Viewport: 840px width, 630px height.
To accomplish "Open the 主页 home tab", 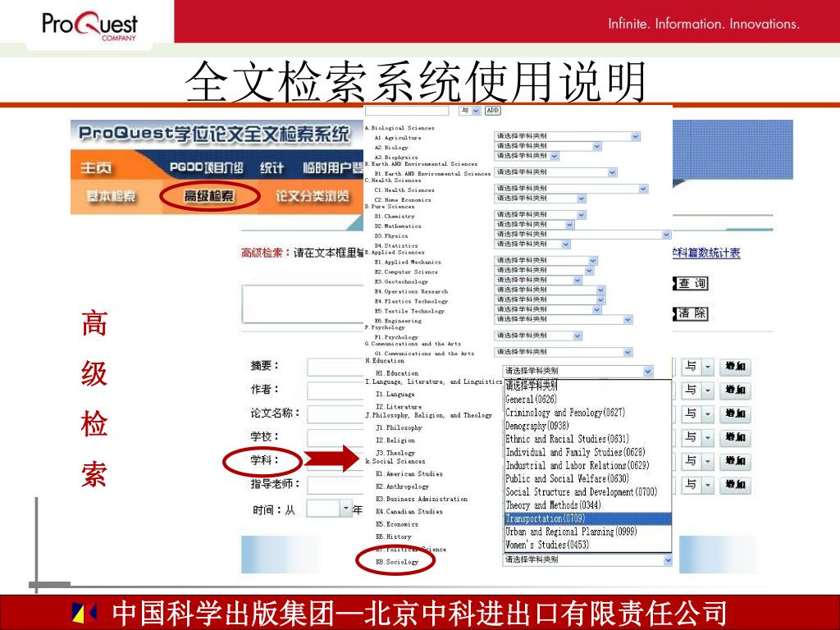I will [96, 167].
